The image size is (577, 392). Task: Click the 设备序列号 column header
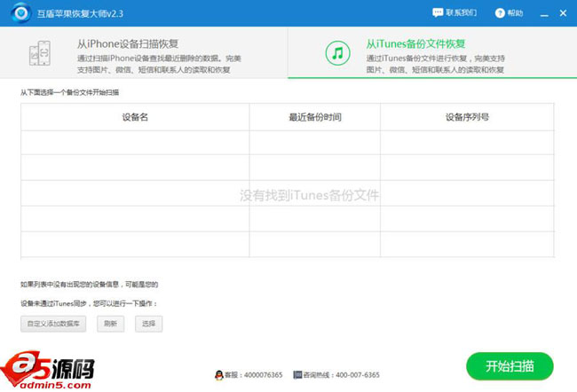[x=467, y=117]
